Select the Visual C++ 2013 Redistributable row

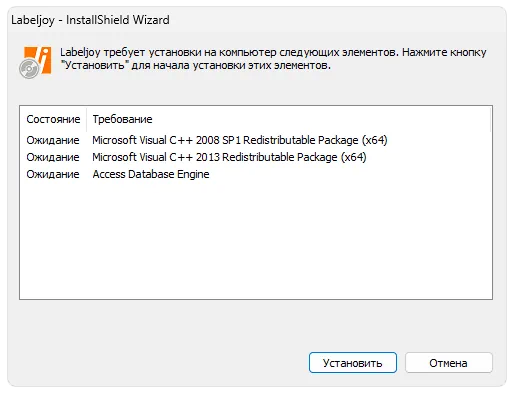click(256, 157)
